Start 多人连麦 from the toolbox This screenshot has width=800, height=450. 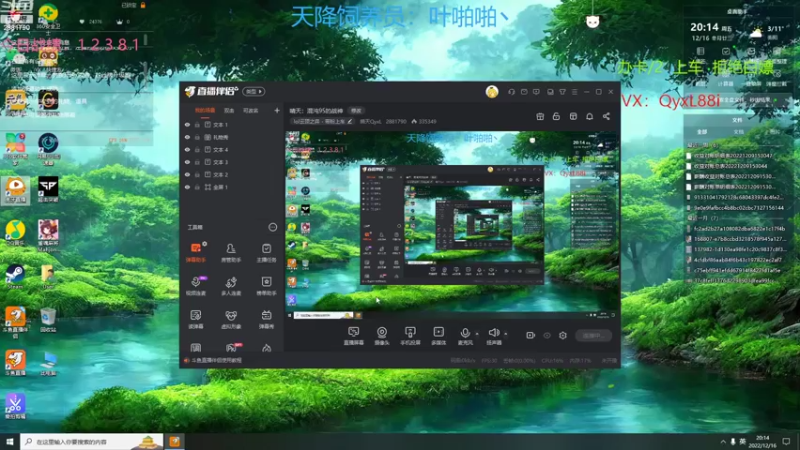point(231,286)
